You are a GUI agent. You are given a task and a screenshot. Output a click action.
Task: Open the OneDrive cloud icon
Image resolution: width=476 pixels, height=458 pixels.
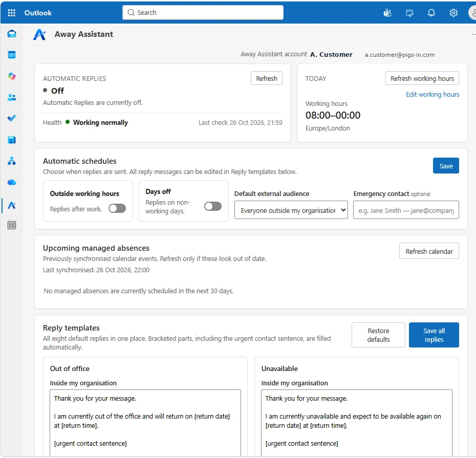pos(12,182)
